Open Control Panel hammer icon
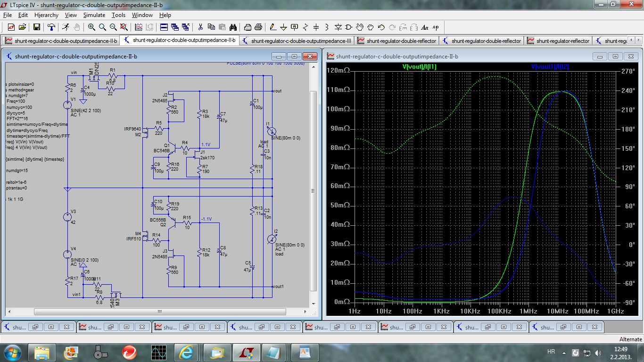The width and height of the screenshot is (644, 362). (x=51, y=27)
